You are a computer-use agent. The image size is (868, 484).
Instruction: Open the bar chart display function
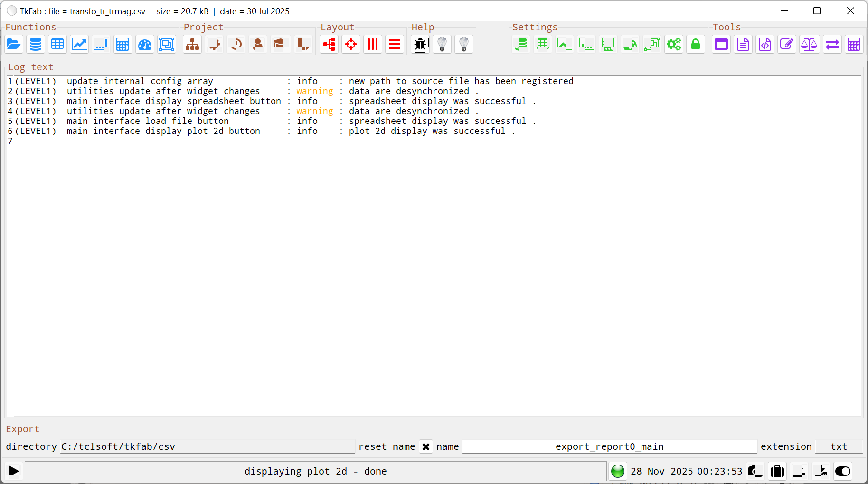pyautogui.click(x=101, y=44)
